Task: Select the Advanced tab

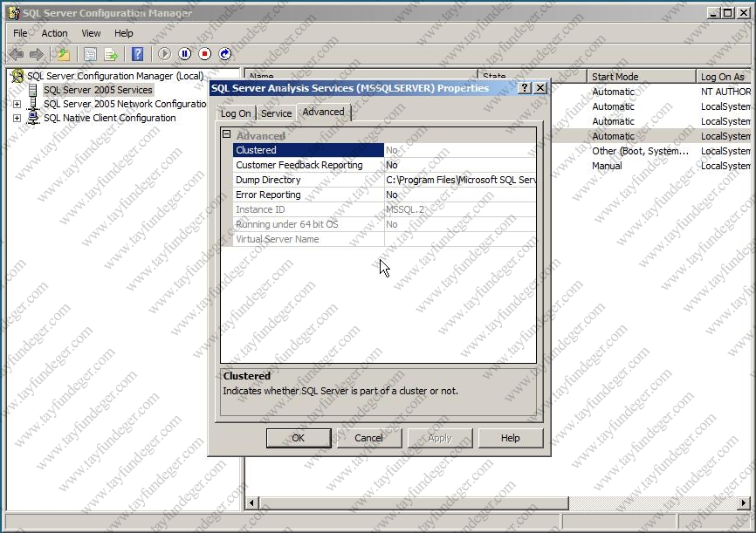Action: tap(324, 112)
